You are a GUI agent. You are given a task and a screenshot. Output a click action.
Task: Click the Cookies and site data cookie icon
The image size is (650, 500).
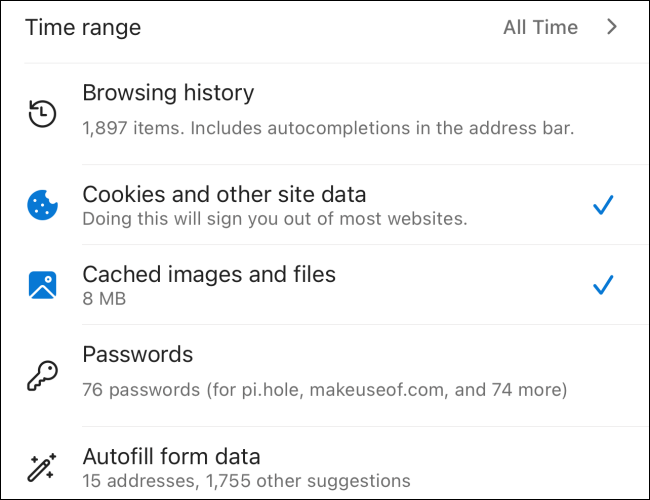click(43, 205)
